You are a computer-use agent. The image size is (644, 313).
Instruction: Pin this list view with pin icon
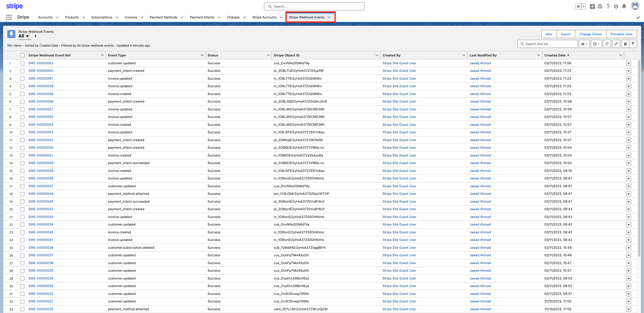pos(35,36)
